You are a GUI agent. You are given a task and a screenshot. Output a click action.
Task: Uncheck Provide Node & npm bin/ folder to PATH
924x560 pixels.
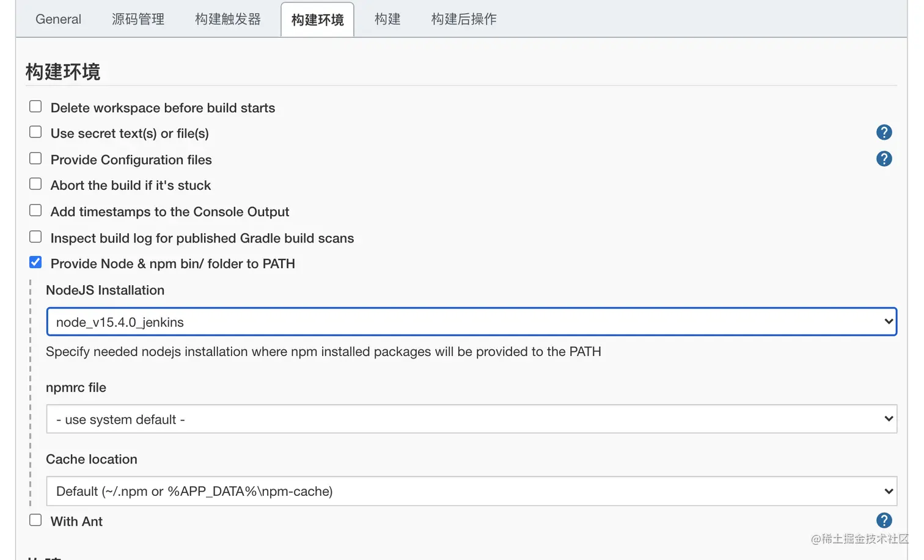(35, 263)
